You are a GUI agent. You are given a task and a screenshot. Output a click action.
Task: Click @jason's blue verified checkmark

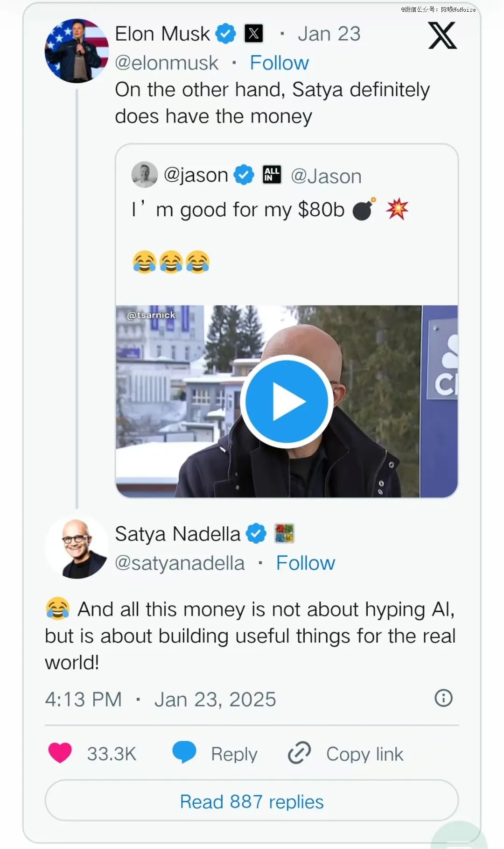tap(244, 175)
